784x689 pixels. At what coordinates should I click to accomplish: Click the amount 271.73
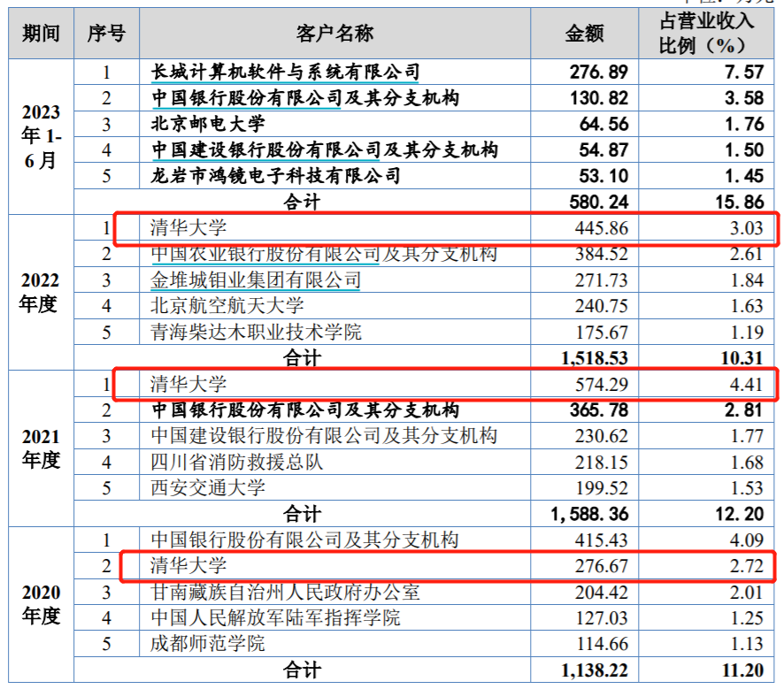tap(601, 279)
